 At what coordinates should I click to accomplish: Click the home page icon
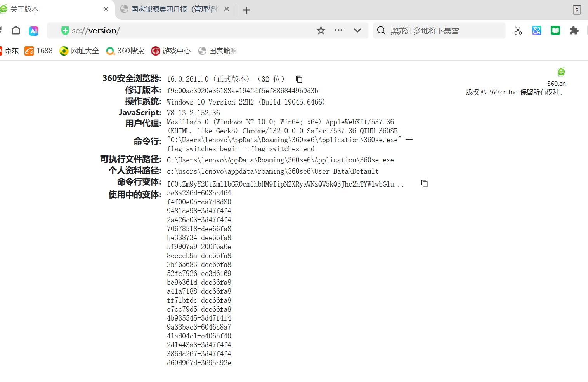[16, 31]
